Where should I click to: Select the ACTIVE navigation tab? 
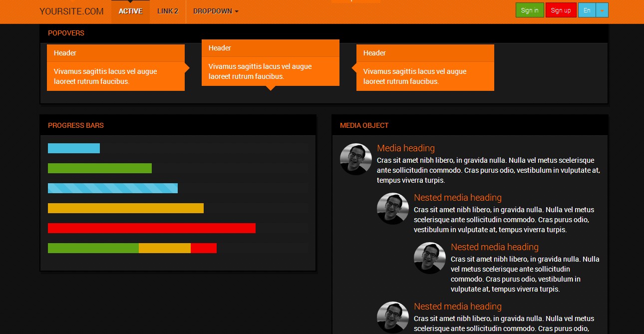point(130,10)
